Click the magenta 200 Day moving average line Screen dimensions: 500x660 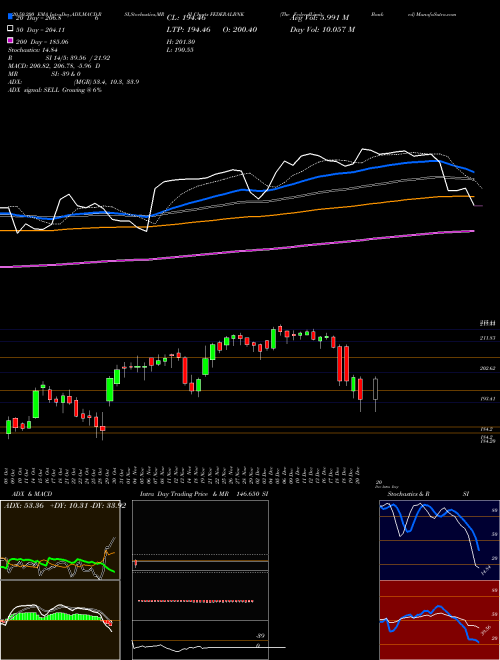coord(236,251)
